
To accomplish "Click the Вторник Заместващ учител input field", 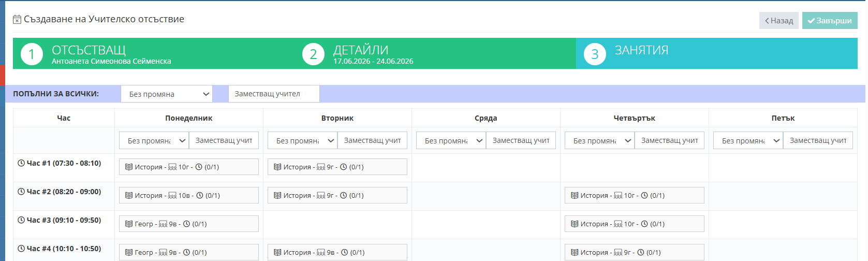I will click(372, 140).
